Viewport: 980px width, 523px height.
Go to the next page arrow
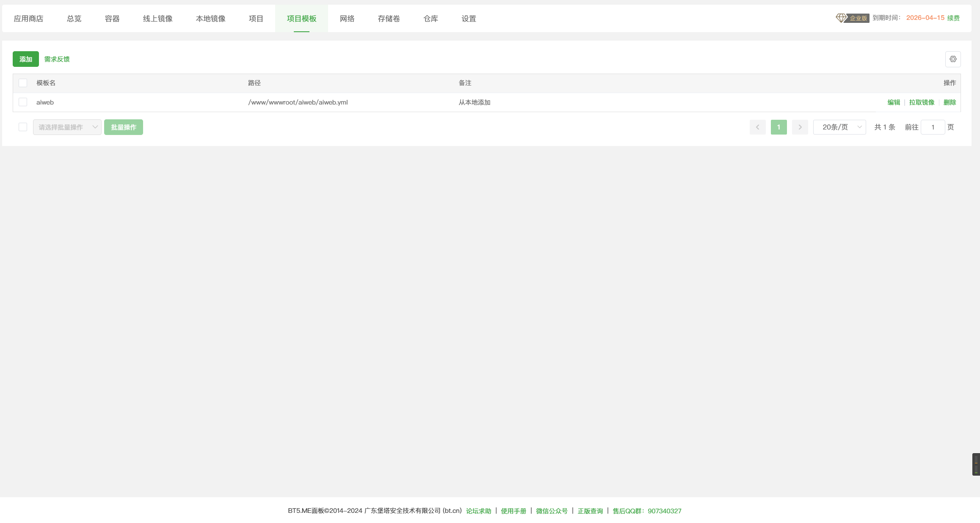point(800,127)
